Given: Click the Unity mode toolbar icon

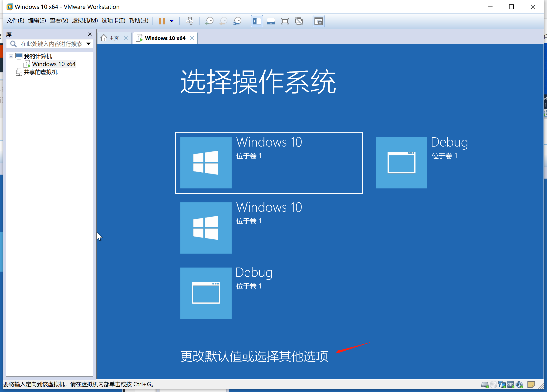Looking at the screenshot, I should pyautogui.click(x=299, y=21).
